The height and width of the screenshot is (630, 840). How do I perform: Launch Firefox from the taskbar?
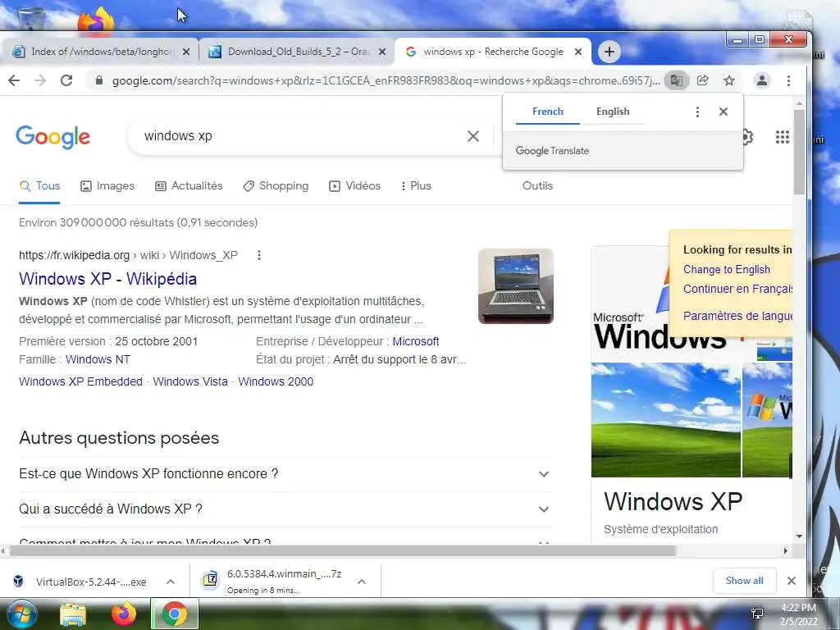124,614
